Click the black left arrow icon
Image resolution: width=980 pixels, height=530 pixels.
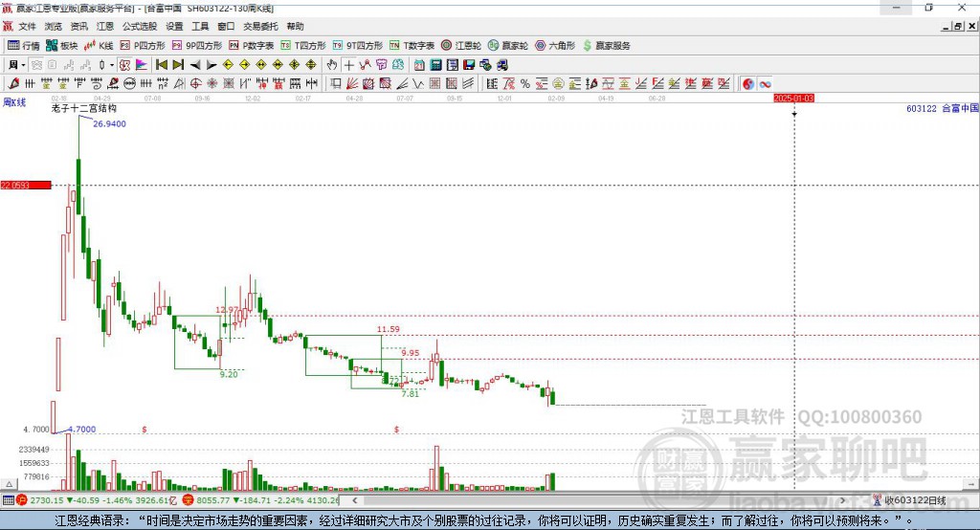[x=195, y=65]
